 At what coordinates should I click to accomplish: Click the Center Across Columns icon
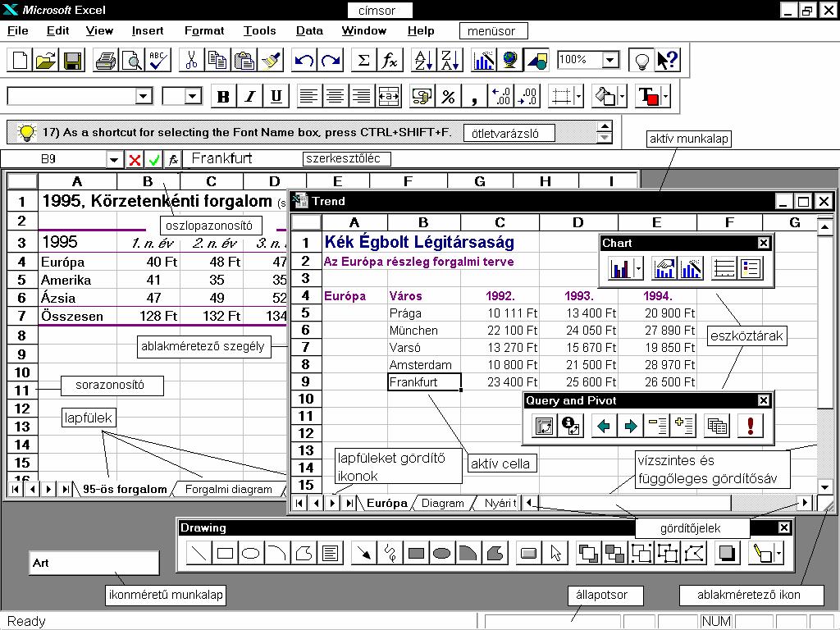point(388,97)
